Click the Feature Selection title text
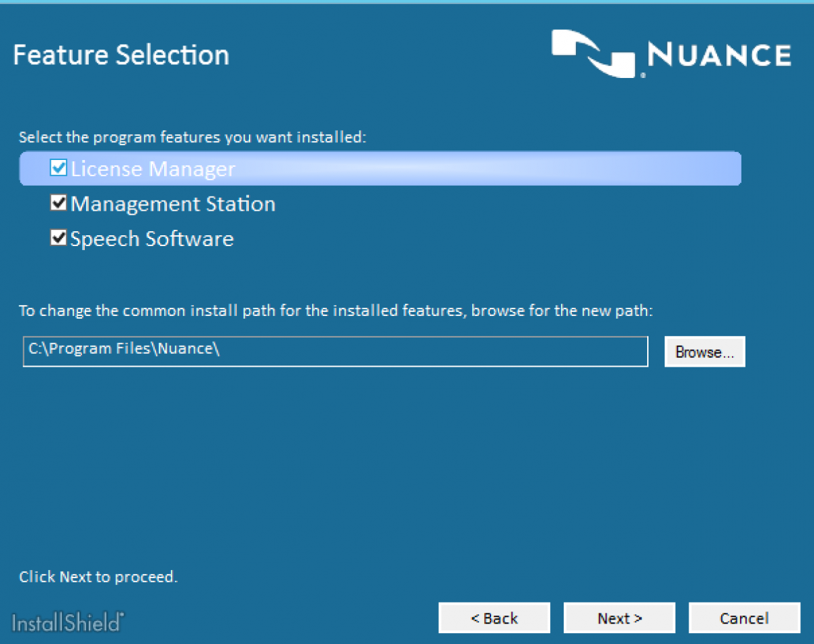 121,54
